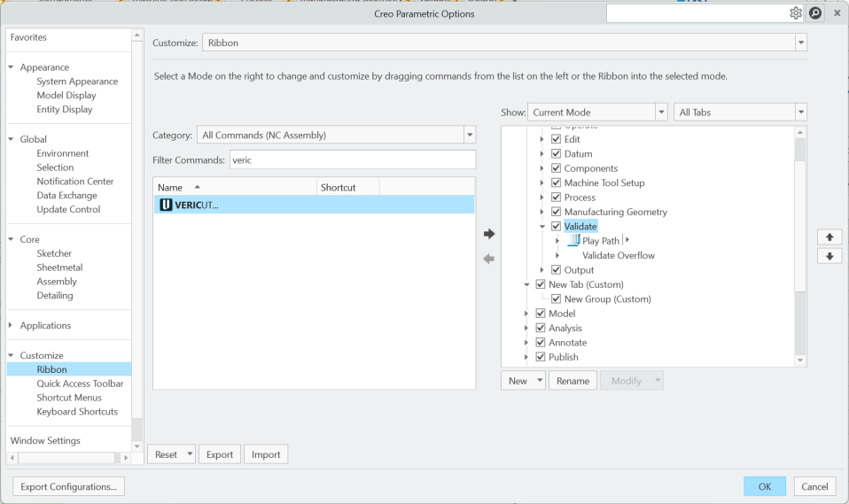Collapse the New Tab (Custom) node
849x504 pixels.
pos(526,284)
